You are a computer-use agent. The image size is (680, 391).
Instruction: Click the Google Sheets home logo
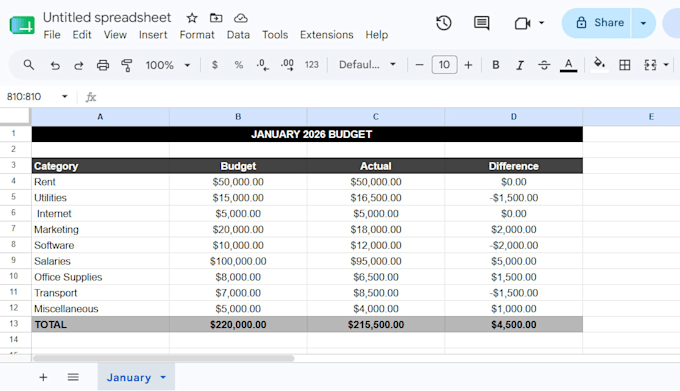click(22, 25)
